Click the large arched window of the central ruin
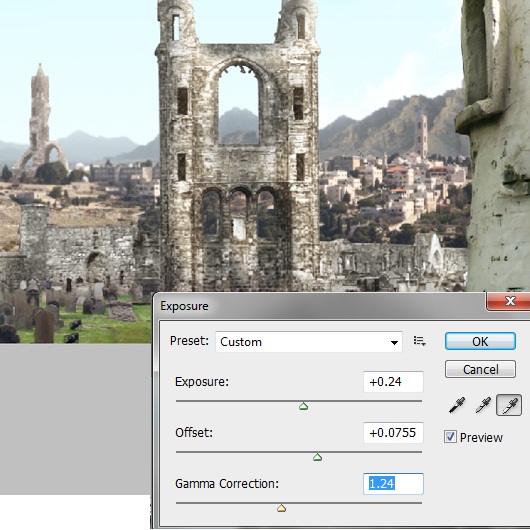 pyautogui.click(x=239, y=105)
